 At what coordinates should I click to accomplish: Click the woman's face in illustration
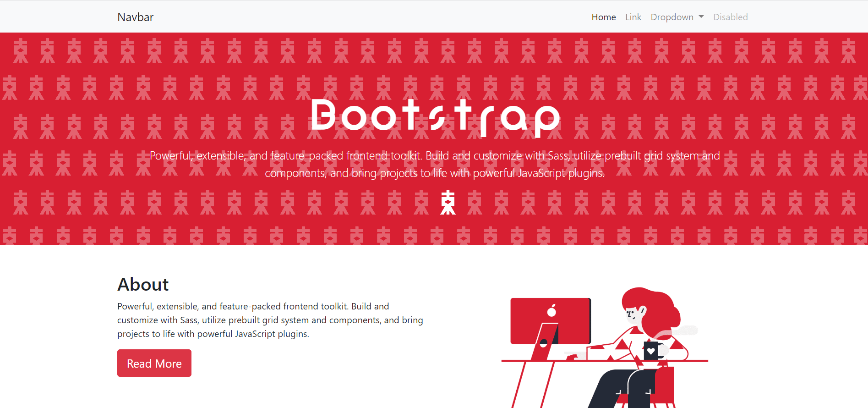(x=633, y=315)
